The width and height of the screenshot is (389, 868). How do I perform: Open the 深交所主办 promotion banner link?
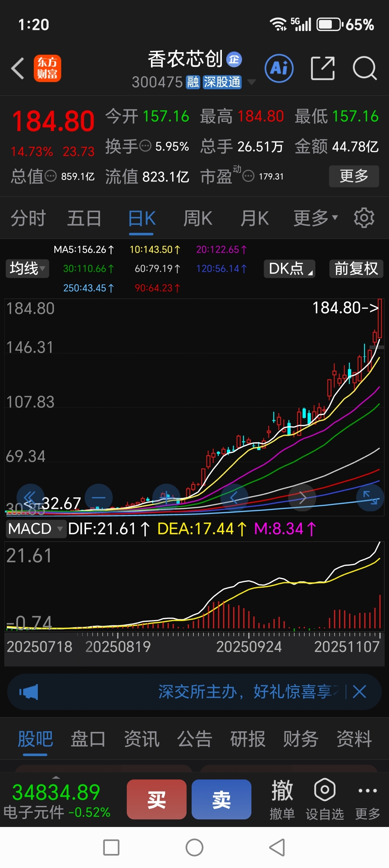[x=249, y=692]
